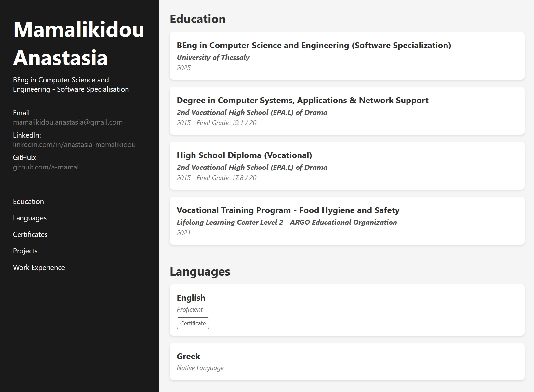The width and height of the screenshot is (534, 392).
Task: Visit the GitHub profile github.com/a-mamal
Action: tap(46, 167)
